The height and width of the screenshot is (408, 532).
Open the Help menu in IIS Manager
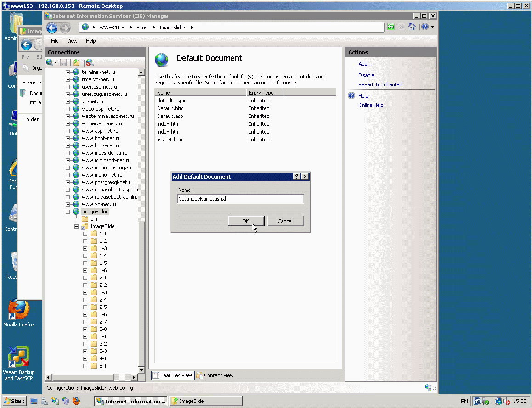pos(91,41)
